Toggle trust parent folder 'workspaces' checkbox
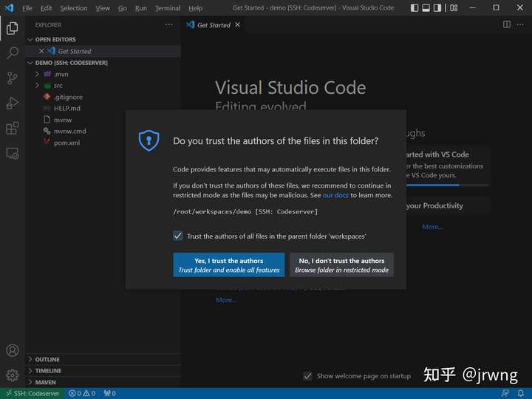The height and width of the screenshot is (399, 532). pyautogui.click(x=178, y=236)
